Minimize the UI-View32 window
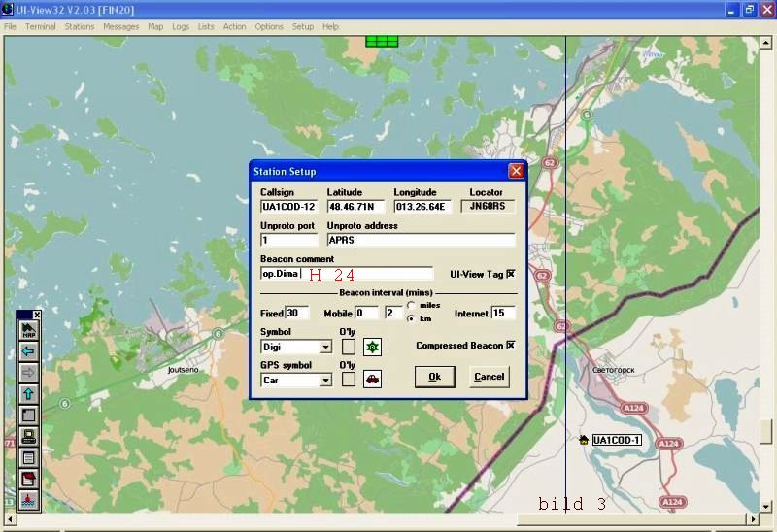777x532 pixels. coord(731,10)
